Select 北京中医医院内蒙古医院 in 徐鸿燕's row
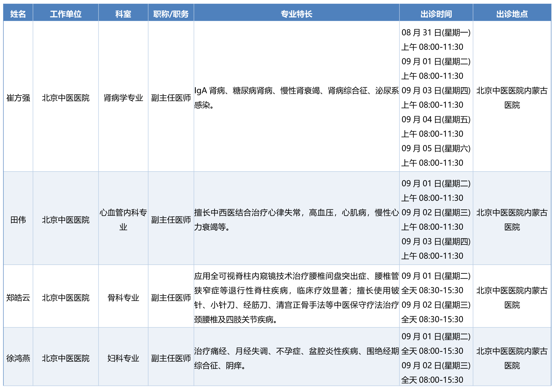Image resolution: width=555 pixels, height=392 pixels. click(x=512, y=358)
